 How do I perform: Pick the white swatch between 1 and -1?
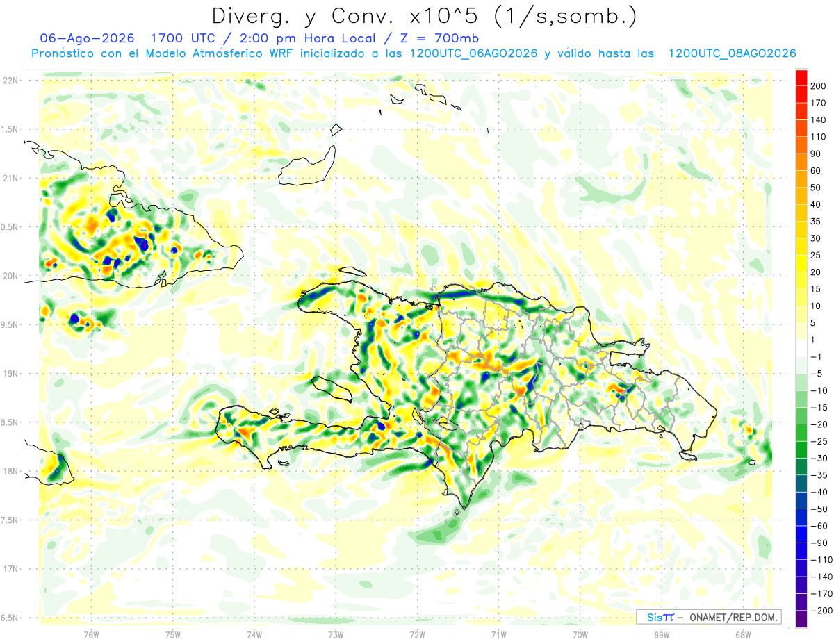[x=801, y=348]
